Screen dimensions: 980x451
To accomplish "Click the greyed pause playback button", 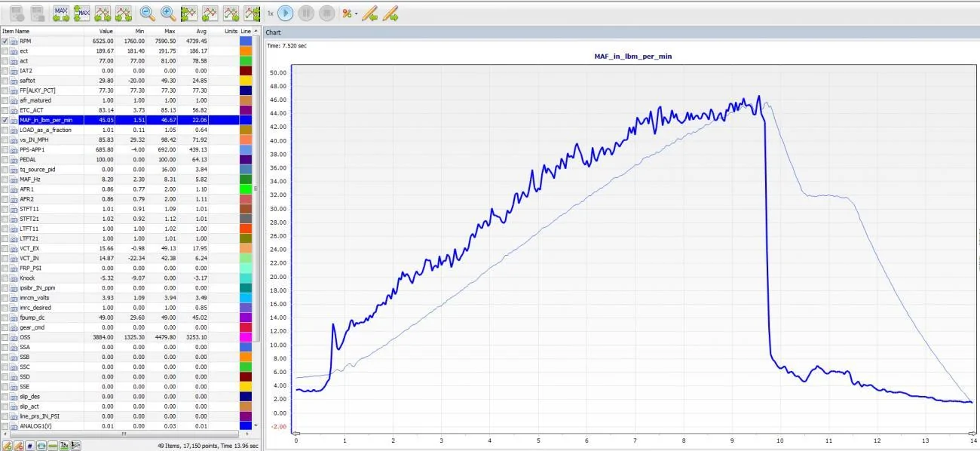I will (x=305, y=13).
